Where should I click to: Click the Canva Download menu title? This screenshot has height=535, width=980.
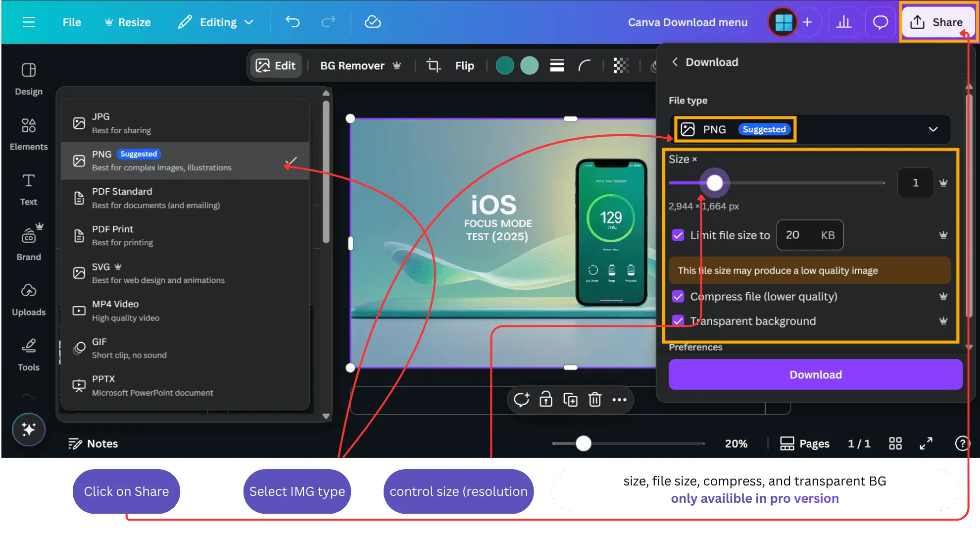pos(687,22)
